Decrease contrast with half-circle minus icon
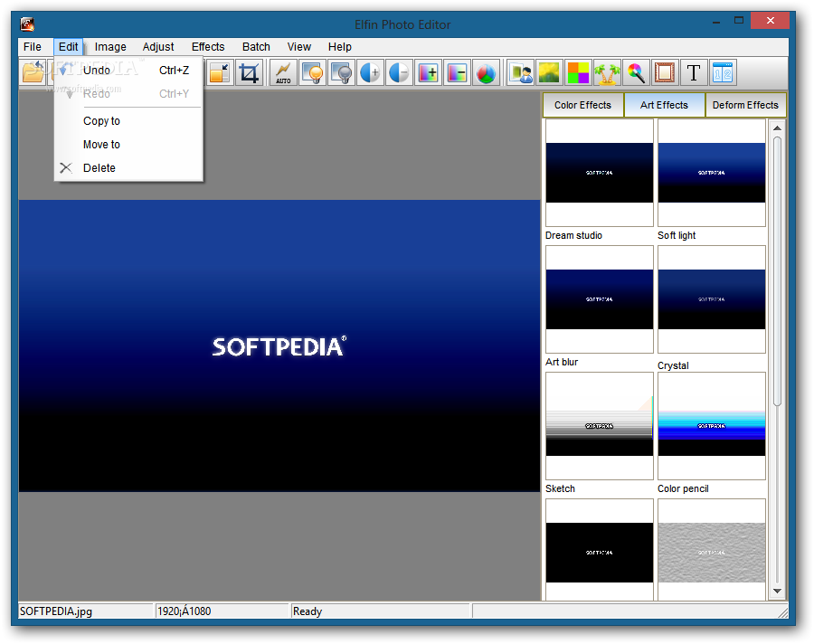The height and width of the screenshot is (644, 814). (x=399, y=72)
